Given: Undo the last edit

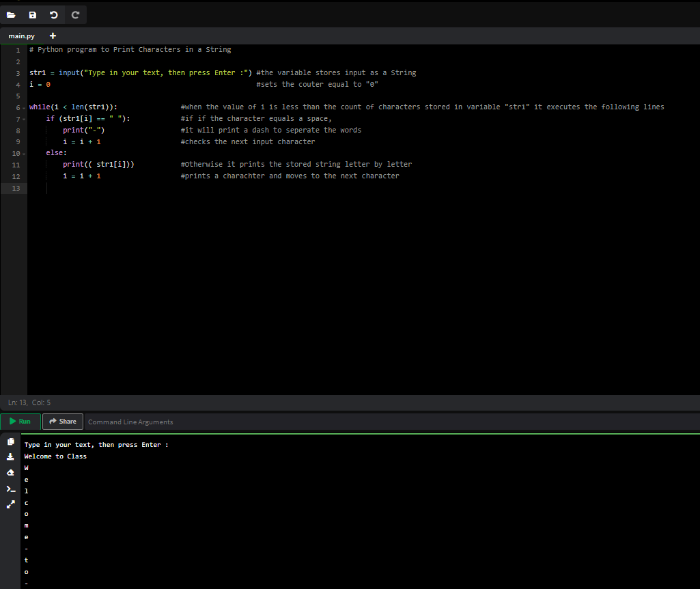Looking at the screenshot, I should (x=53, y=15).
